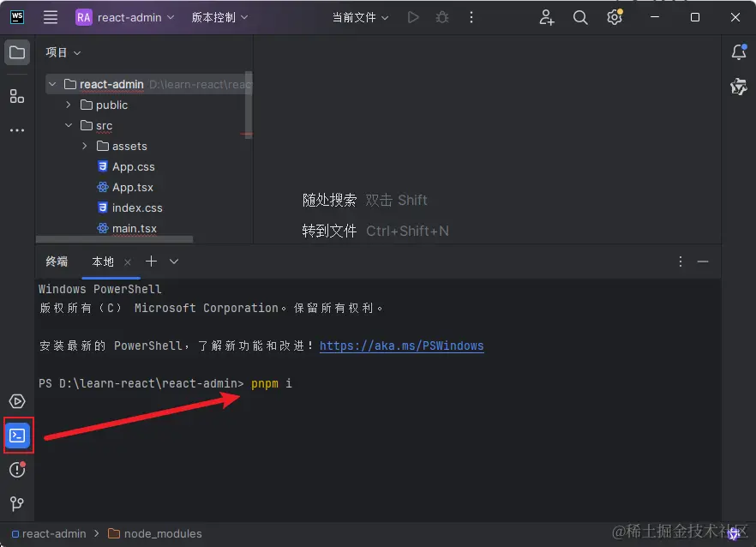Click the 终端 terminal panel label
Image resolution: width=756 pixels, height=547 pixels.
(x=57, y=261)
